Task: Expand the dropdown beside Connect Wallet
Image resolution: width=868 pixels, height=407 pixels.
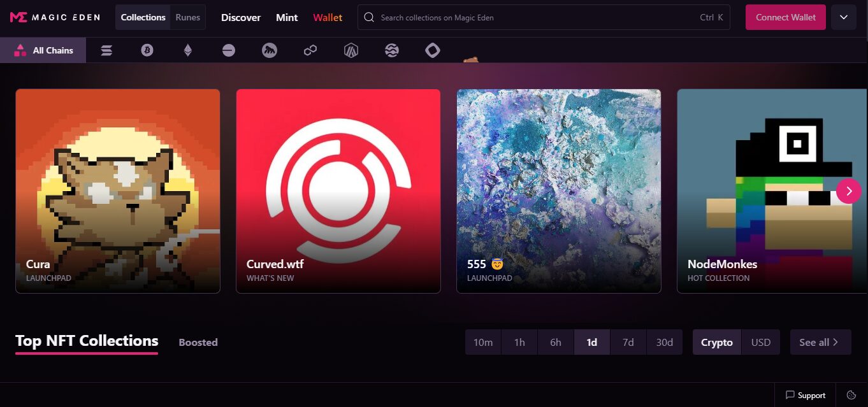Action: click(844, 17)
